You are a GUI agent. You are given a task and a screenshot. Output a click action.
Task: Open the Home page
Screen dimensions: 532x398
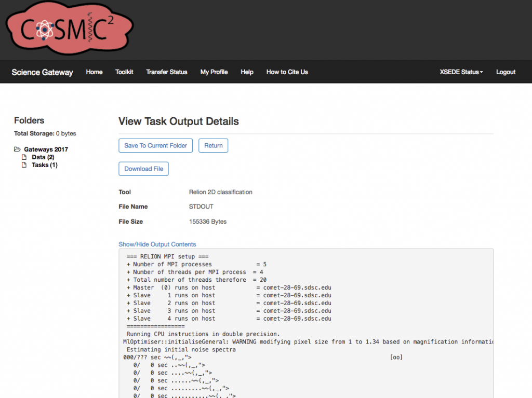coord(94,72)
